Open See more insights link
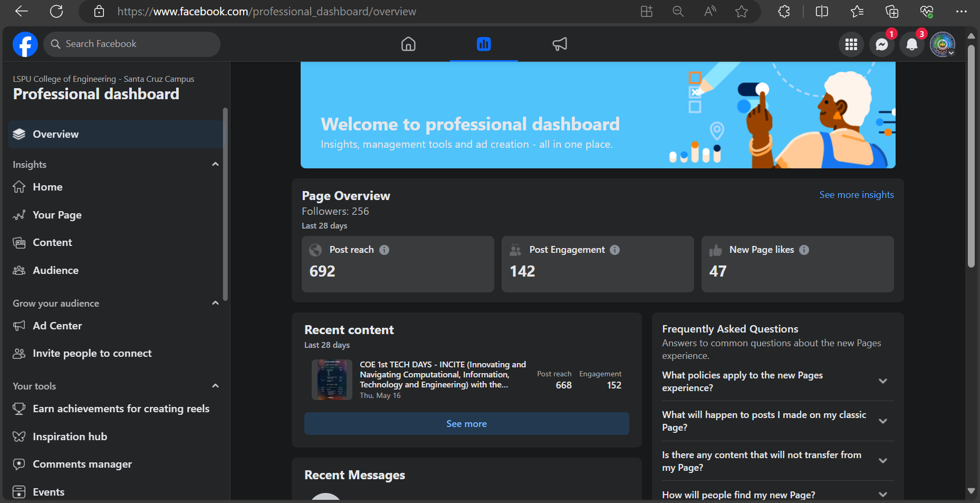Screen dimensions: 980x503 click(x=856, y=195)
